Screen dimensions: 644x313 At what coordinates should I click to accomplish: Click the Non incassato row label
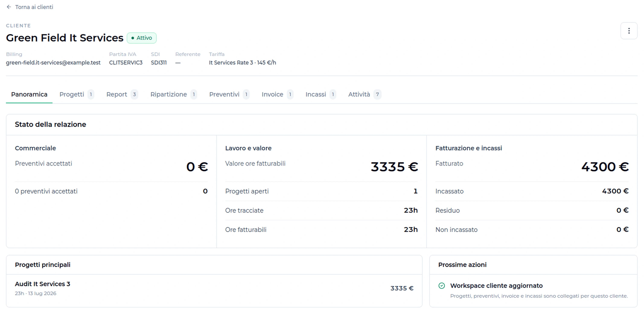pos(456,230)
